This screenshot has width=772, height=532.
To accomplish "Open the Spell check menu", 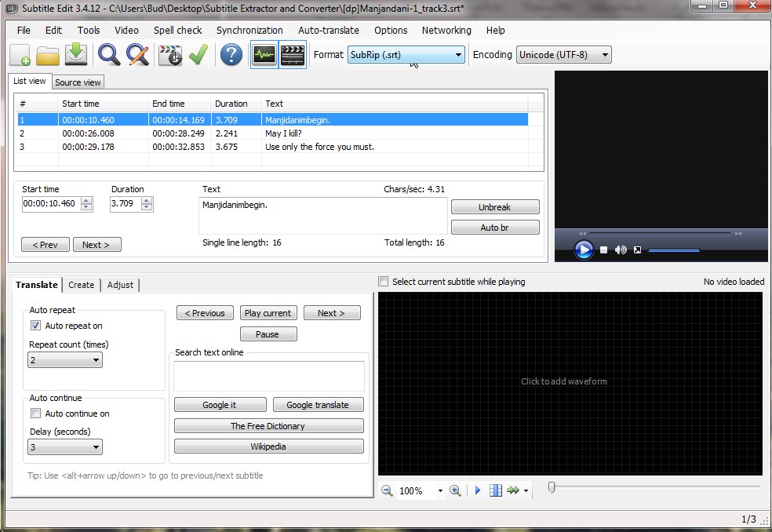I will (x=177, y=30).
